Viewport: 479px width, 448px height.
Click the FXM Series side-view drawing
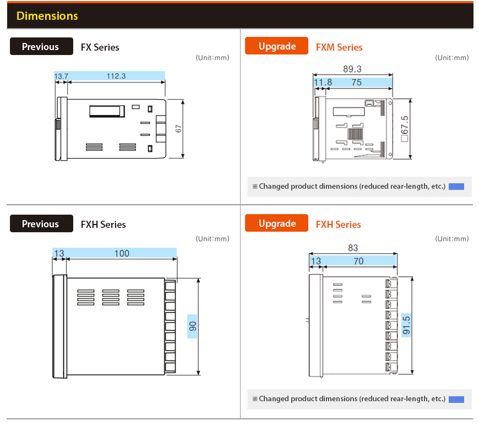pyautogui.click(x=353, y=129)
